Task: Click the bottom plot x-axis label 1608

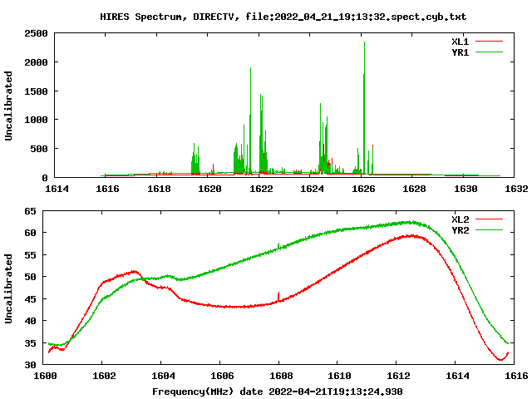Action: [281, 376]
